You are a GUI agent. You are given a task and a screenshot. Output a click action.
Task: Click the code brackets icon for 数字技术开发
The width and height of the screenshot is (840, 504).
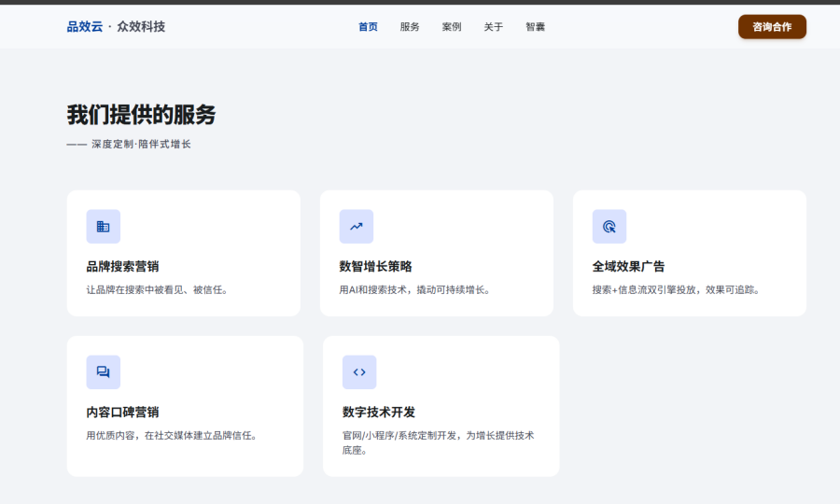(359, 372)
